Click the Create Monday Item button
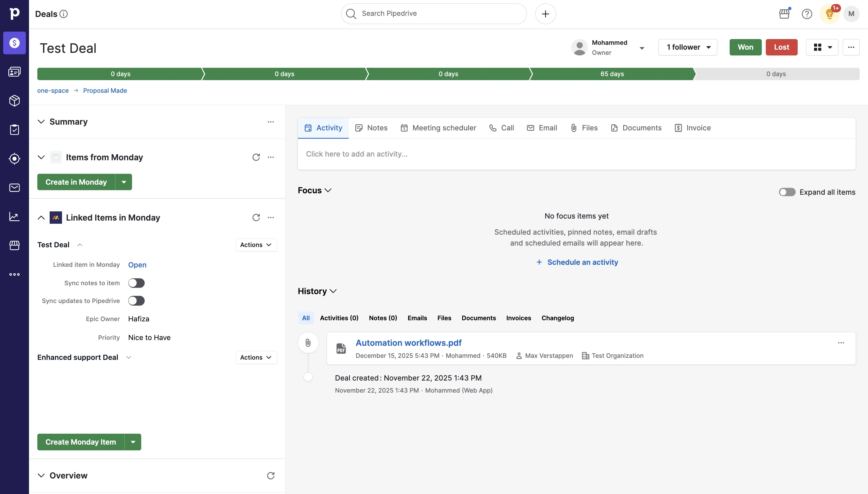Image resolution: width=868 pixels, height=494 pixels. tap(81, 442)
